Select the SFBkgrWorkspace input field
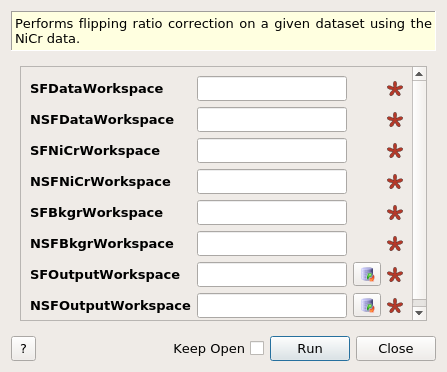This screenshot has width=447, height=372. coord(272,213)
